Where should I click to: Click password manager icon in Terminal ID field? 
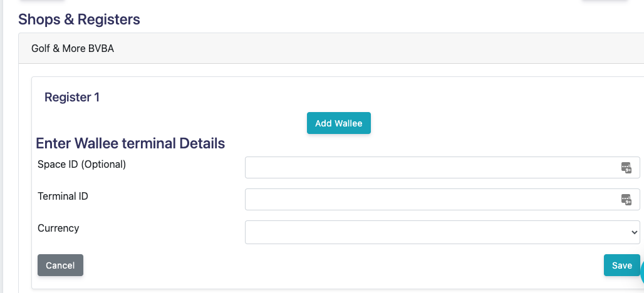626,200
